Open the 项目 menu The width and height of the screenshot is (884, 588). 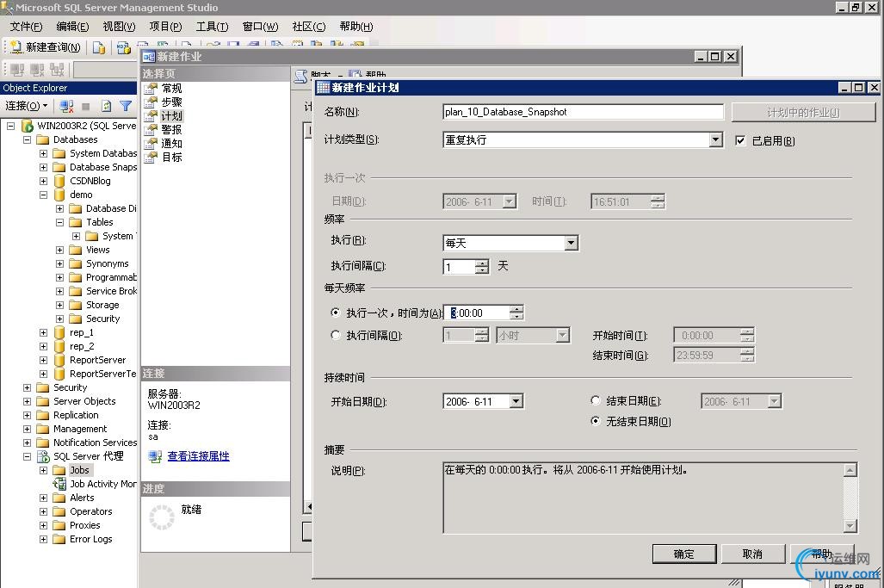coord(165,27)
